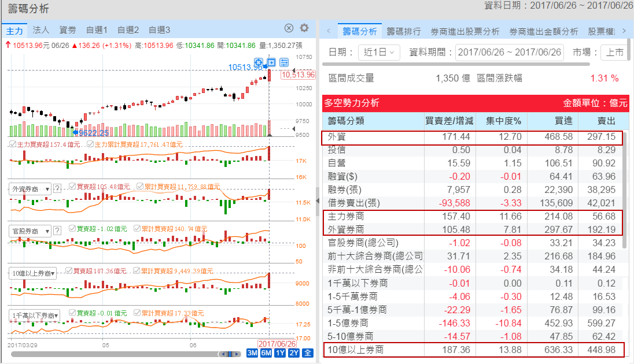
Task: Open the 1千萬以下券商 dropdown
Action: pos(35,315)
